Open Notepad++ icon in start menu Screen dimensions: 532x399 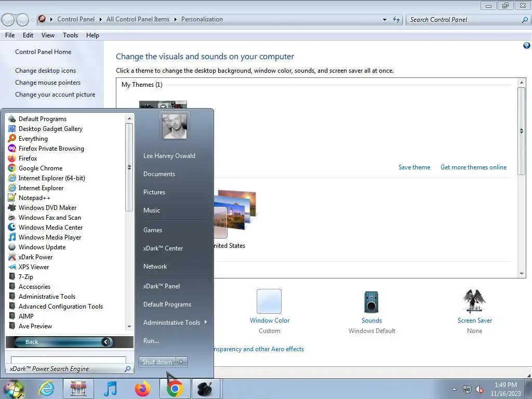coord(12,197)
